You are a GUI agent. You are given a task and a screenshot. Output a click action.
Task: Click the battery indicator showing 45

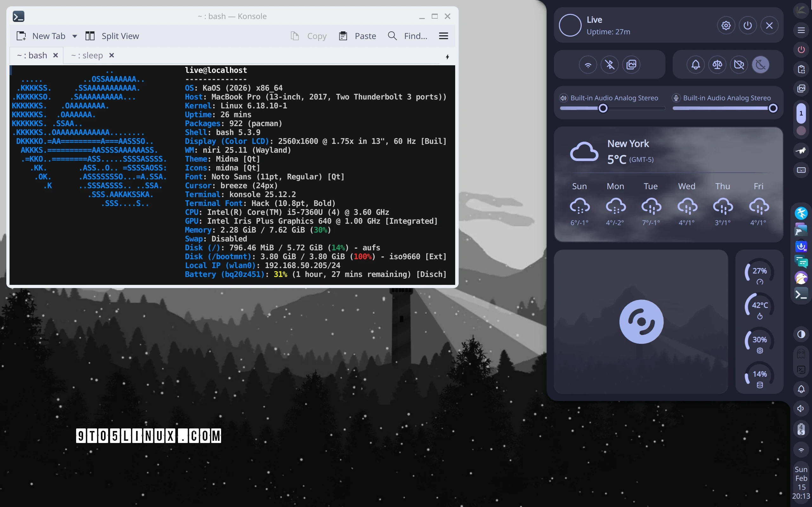(x=801, y=429)
